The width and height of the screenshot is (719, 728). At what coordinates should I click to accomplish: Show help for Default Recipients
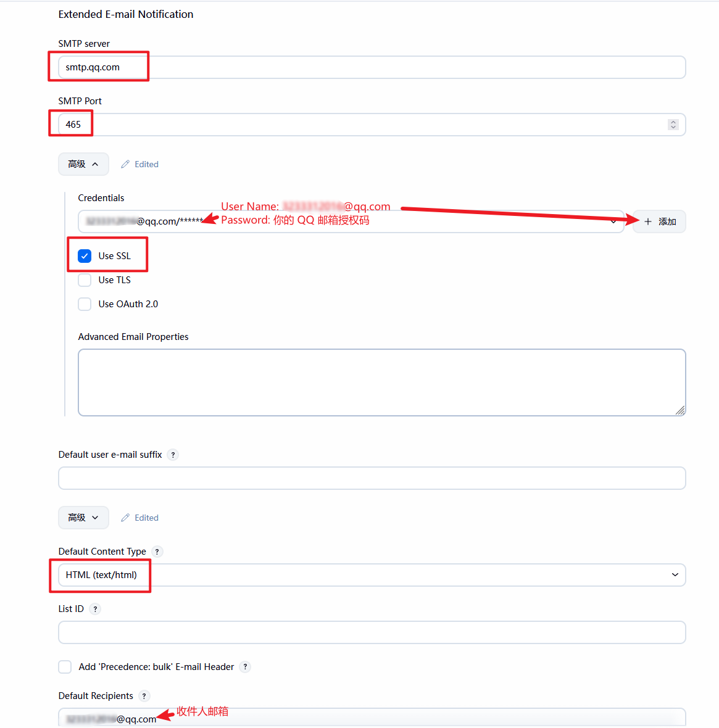pos(144,696)
